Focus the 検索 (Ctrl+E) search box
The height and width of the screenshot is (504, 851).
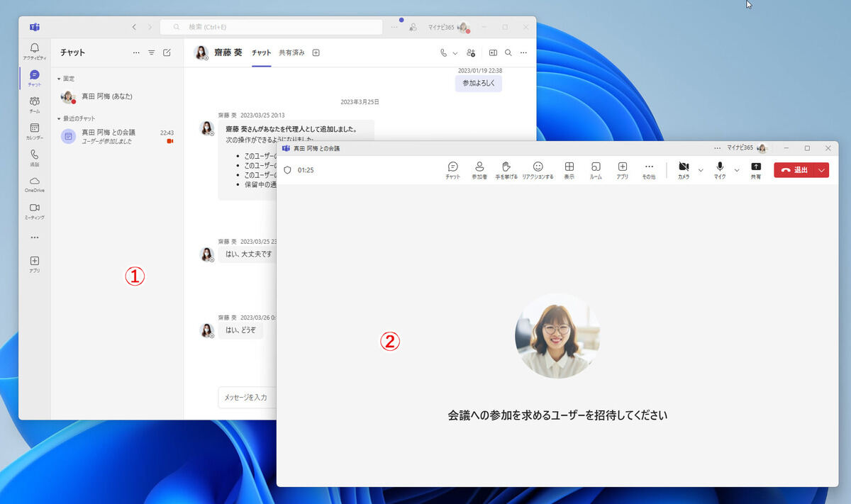coord(272,27)
